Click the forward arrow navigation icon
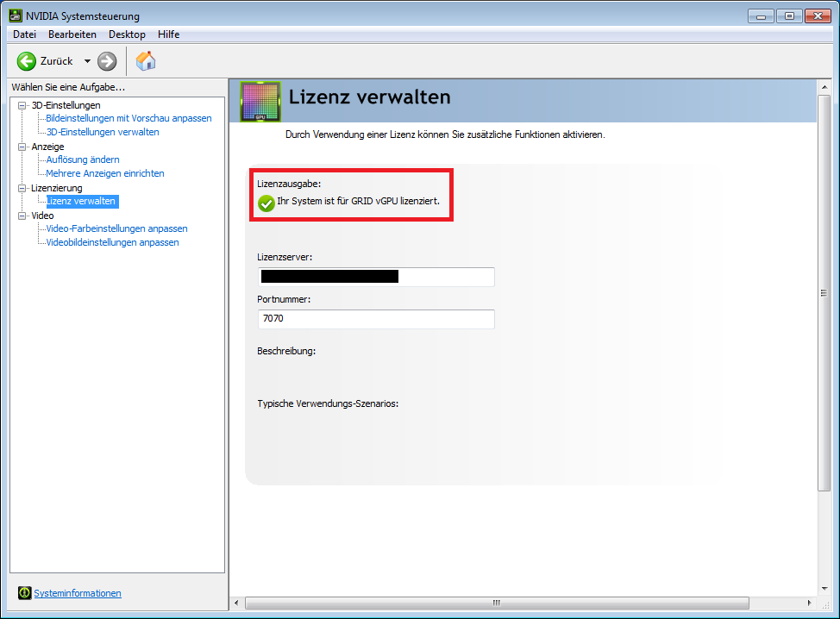 107,61
